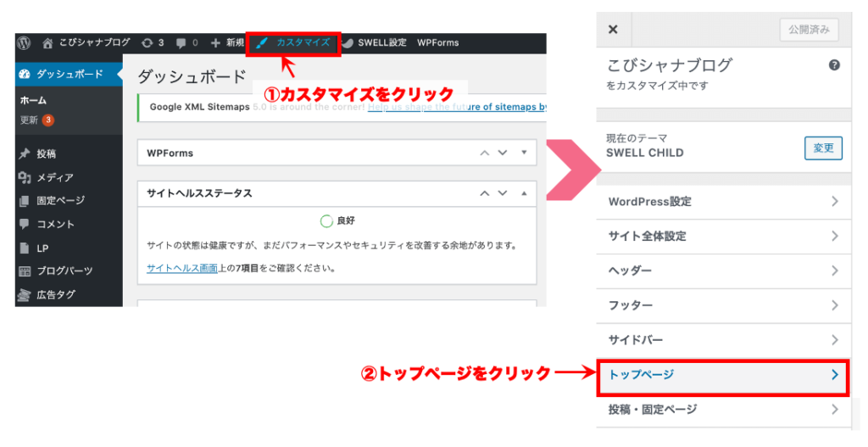This screenshot has height=447, width=868.
Task: Expand フッター section
Action: pos(724,305)
